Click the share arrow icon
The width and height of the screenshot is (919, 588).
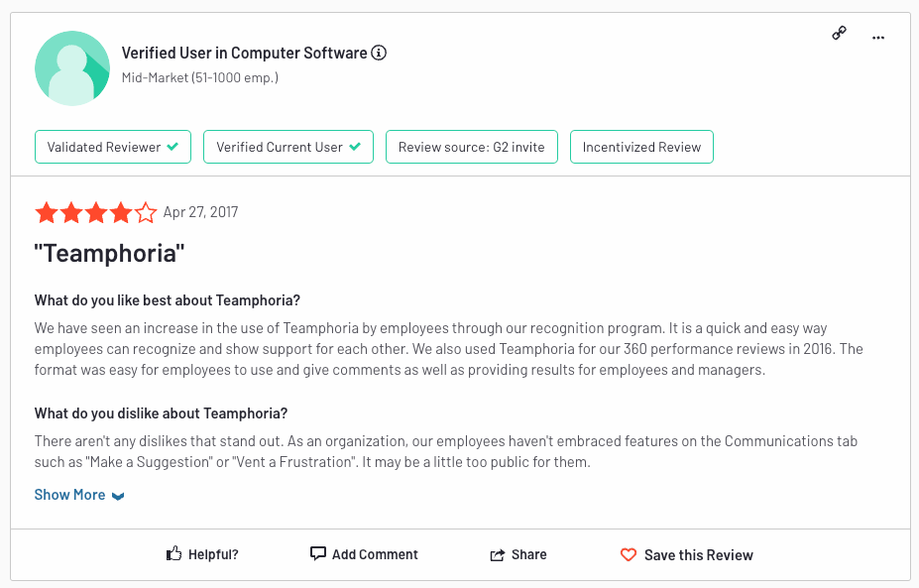pos(497,554)
